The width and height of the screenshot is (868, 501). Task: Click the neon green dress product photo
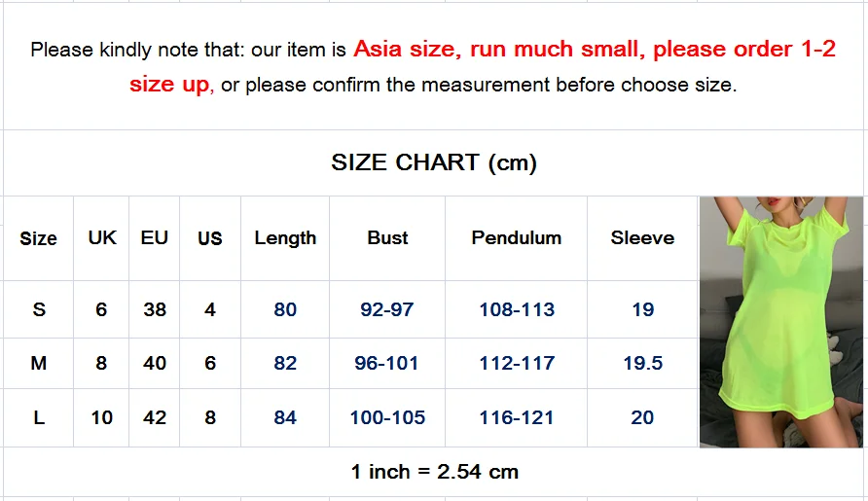(781, 322)
